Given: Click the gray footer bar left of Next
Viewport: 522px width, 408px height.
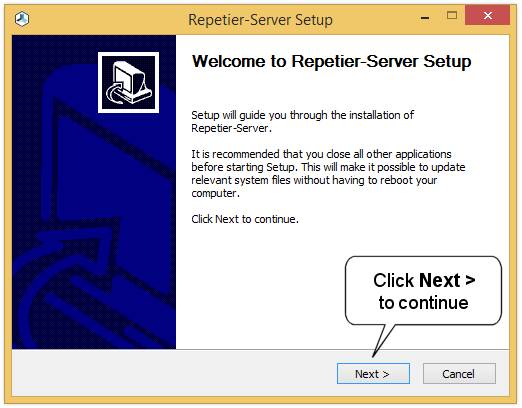Looking at the screenshot, I should point(173,373).
